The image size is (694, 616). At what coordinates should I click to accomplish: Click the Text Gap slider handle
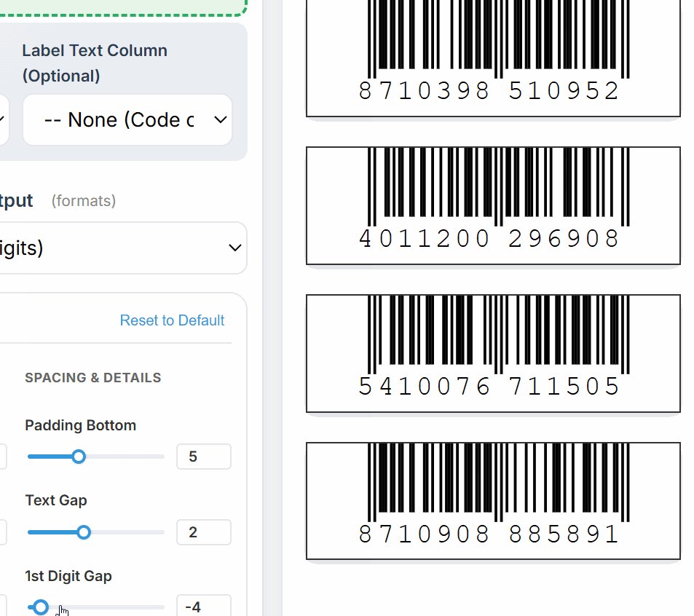pyautogui.click(x=84, y=532)
